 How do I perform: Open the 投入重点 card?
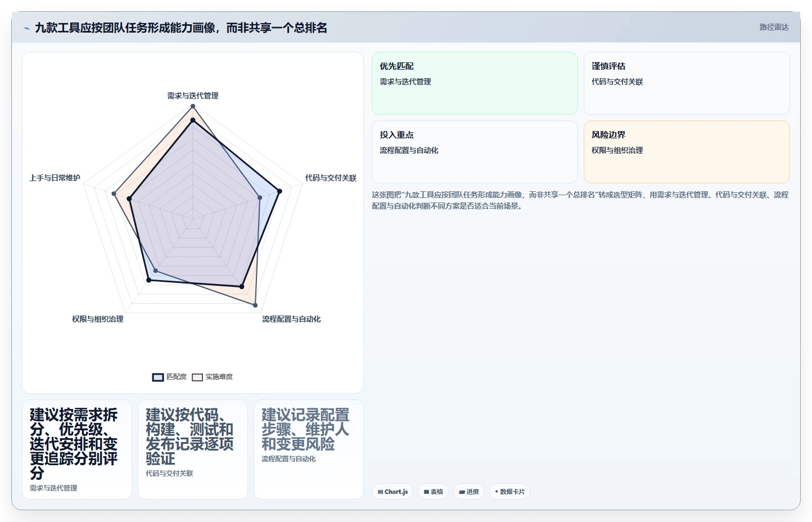point(475,152)
